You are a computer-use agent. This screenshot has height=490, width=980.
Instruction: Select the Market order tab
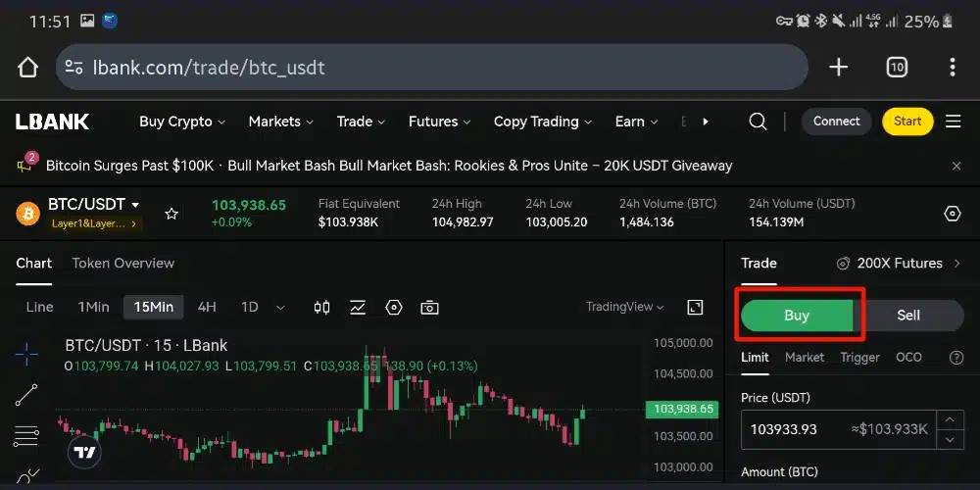805,358
